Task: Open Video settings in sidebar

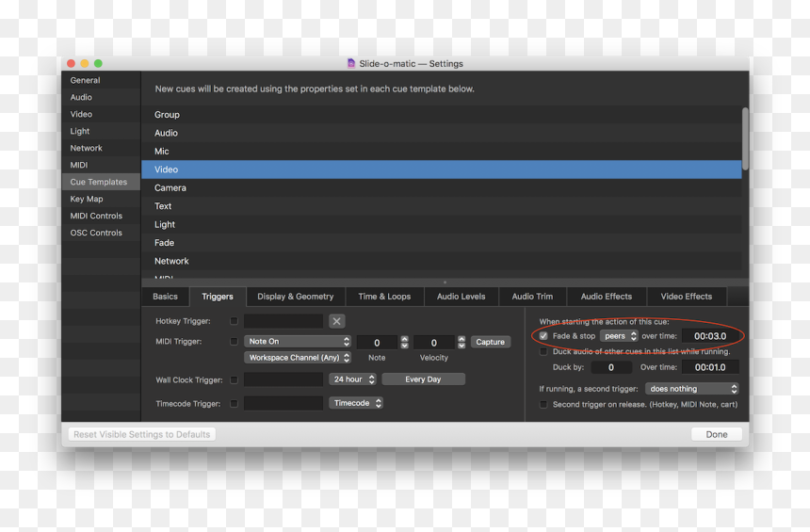Action: click(101, 114)
